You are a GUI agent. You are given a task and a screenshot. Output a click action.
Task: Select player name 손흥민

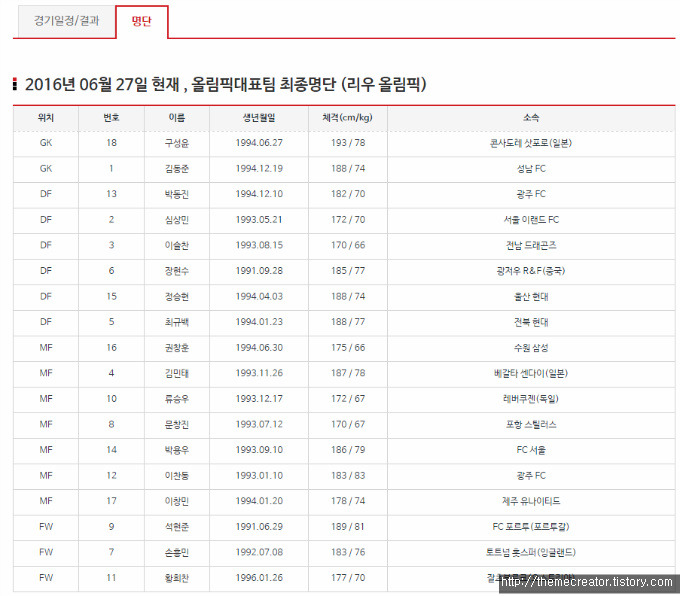(177, 553)
